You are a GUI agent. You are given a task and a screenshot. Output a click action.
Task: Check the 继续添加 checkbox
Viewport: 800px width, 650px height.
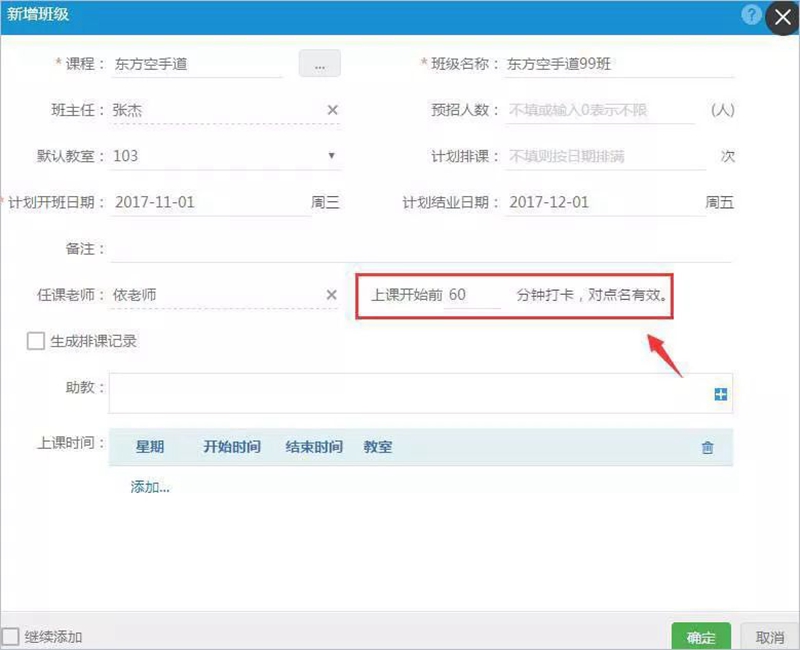[x=10, y=637]
